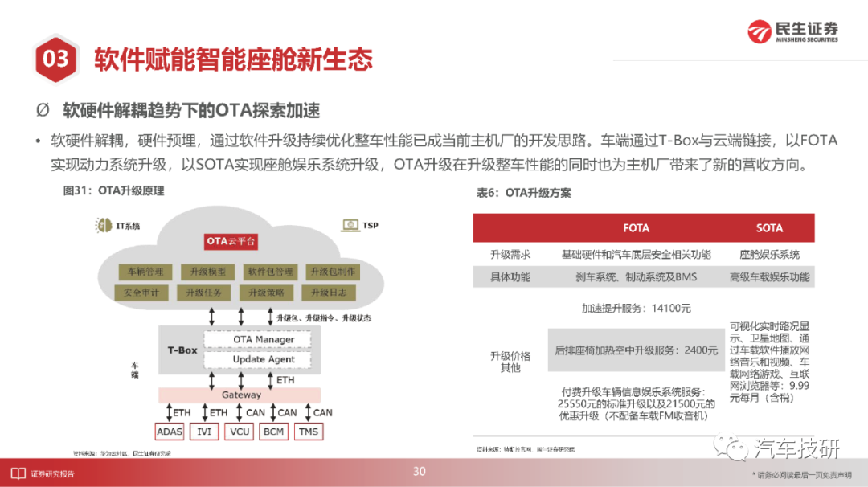Click the book icon in footer

(18, 473)
